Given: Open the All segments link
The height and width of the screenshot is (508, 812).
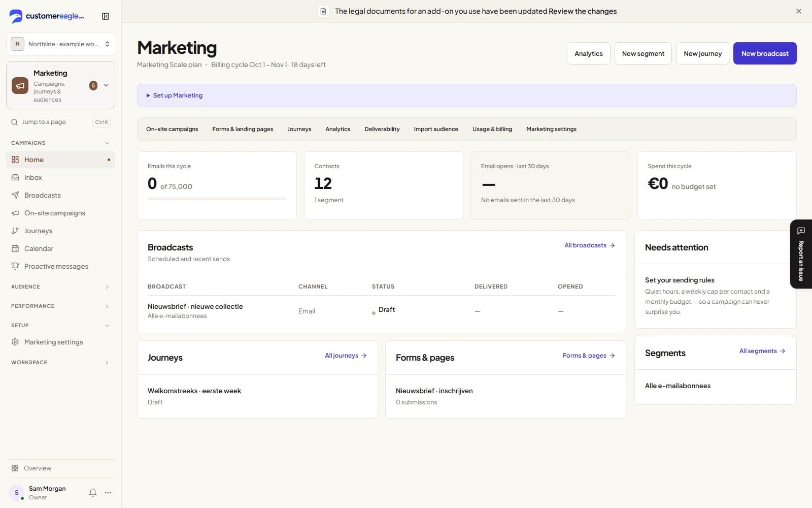Looking at the screenshot, I should click(762, 351).
